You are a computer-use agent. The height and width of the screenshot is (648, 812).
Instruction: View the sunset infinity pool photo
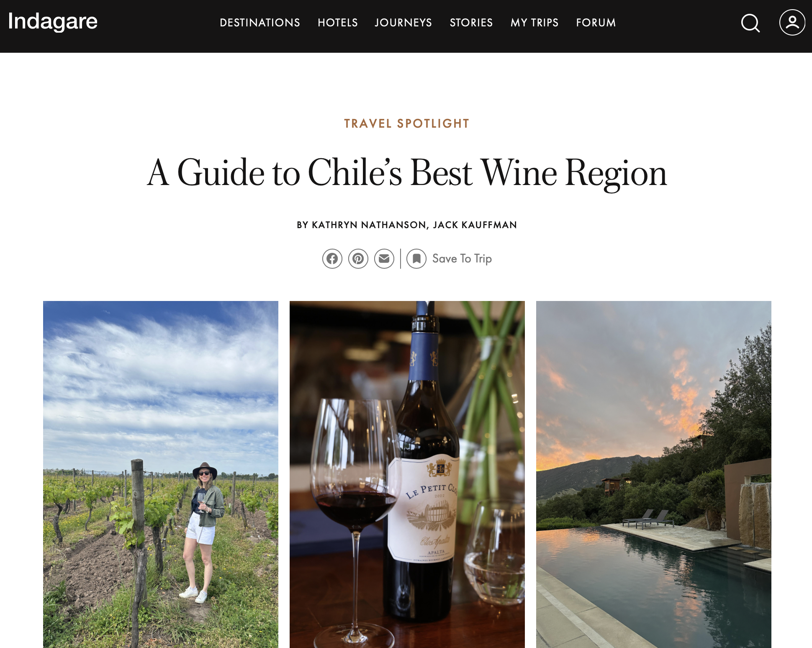pyautogui.click(x=654, y=474)
